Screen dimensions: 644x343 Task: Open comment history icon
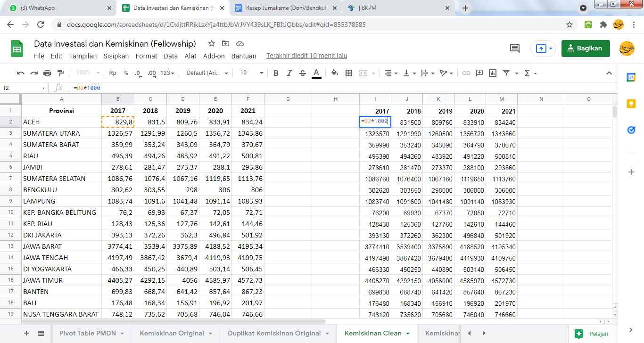pyautogui.click(x=515, y=48)
